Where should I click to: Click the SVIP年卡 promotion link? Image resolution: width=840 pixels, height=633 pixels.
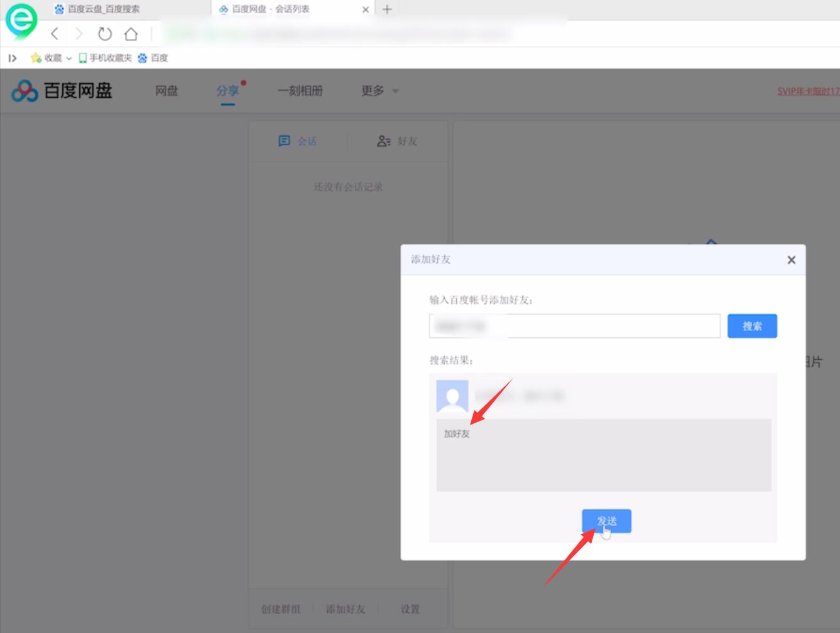pos(808,91)
